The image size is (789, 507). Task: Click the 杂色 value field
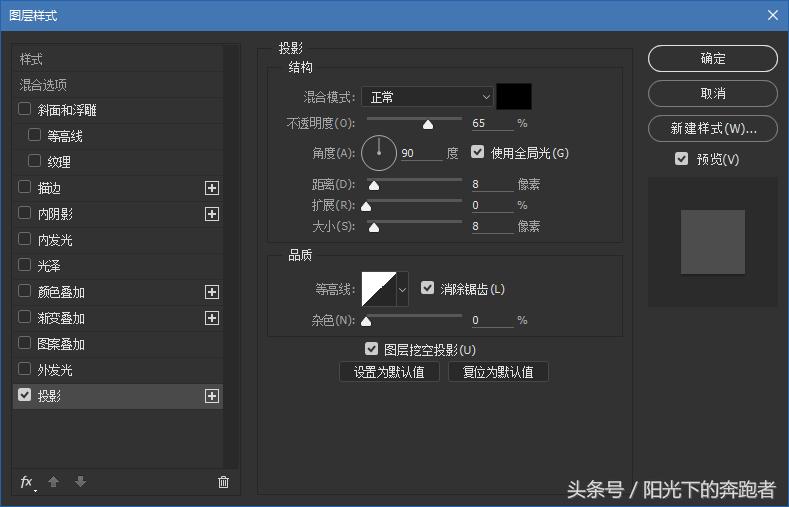(x=493, y=320)
